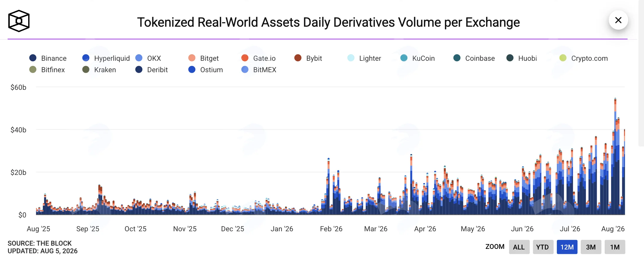Image resolution: width=644 pixels, height=270 pixels.
Task: Click the Bitfinex legend color dot
Action: coord(33,70)
